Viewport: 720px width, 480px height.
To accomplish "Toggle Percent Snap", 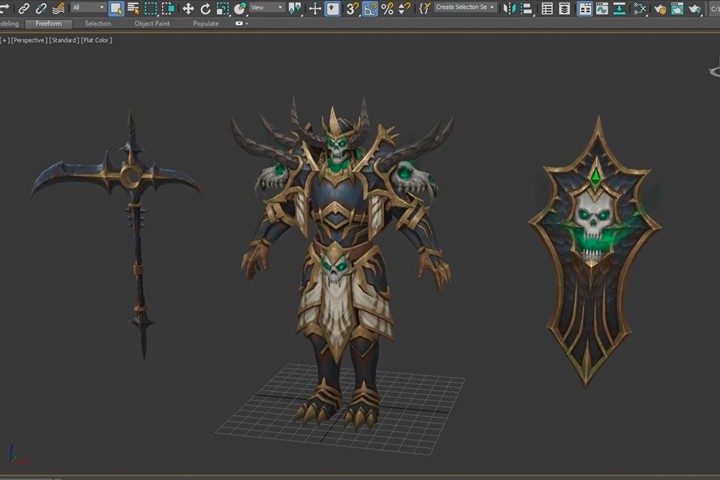I will click(x=387, y=8).
